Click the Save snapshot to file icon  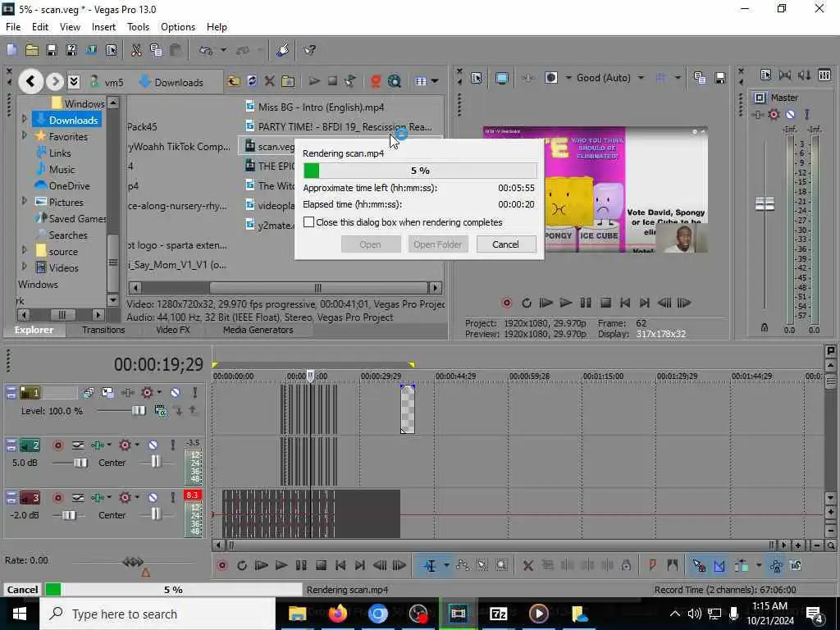point(720,78)
